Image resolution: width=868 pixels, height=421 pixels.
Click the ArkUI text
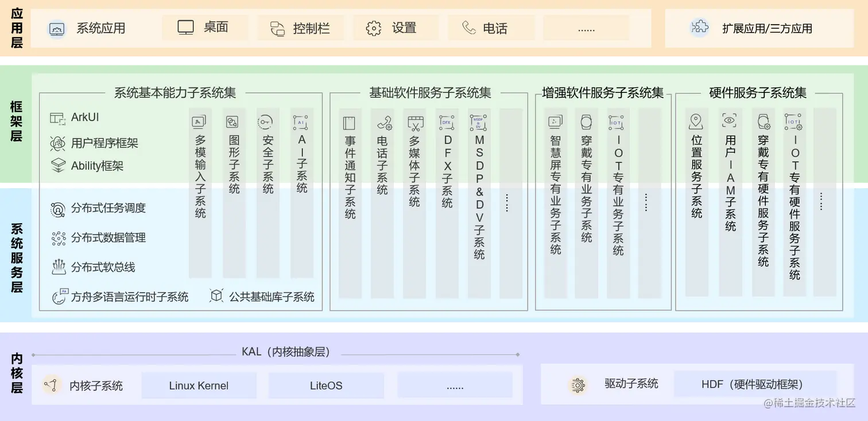[85, 118]
